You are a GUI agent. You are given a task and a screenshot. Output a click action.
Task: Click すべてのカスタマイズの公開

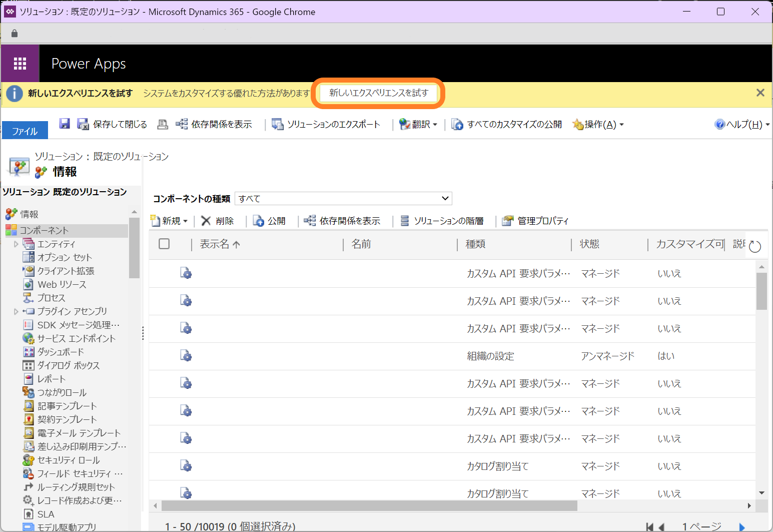(507, 124)
